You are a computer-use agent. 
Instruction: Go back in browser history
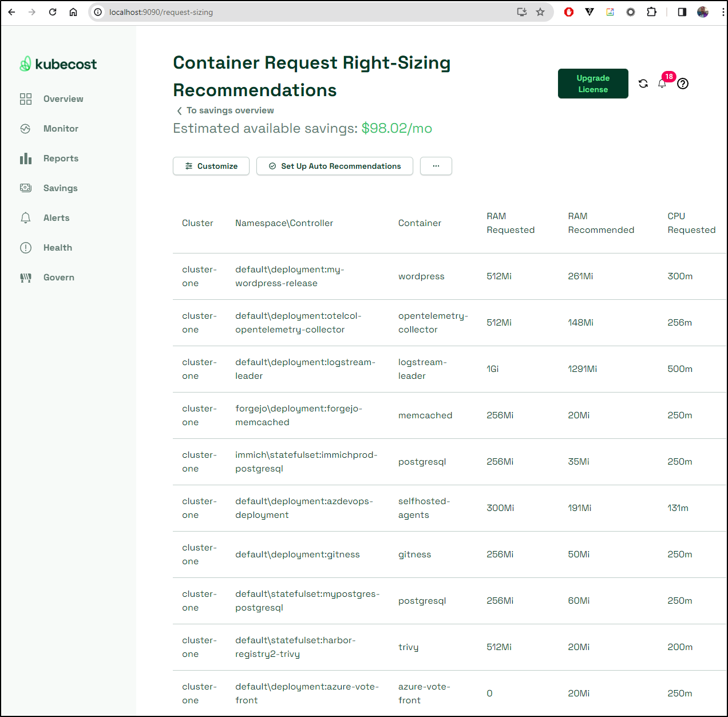tap(12, 12)
